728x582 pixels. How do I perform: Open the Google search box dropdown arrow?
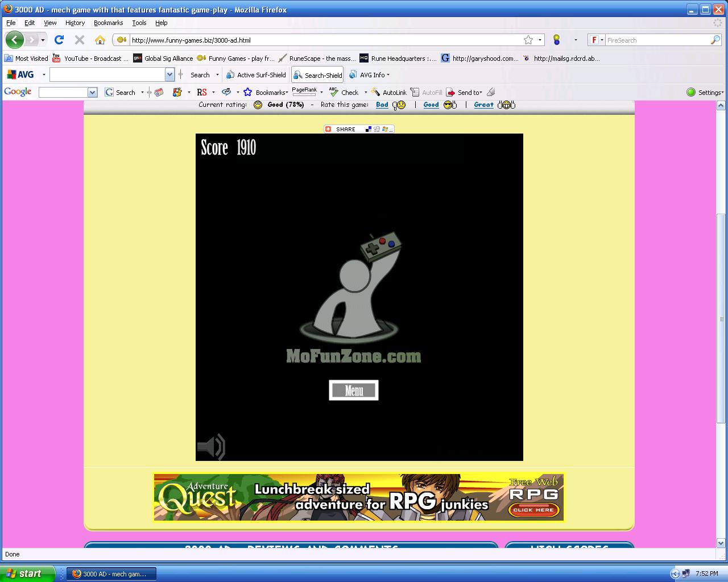(93, 92)
